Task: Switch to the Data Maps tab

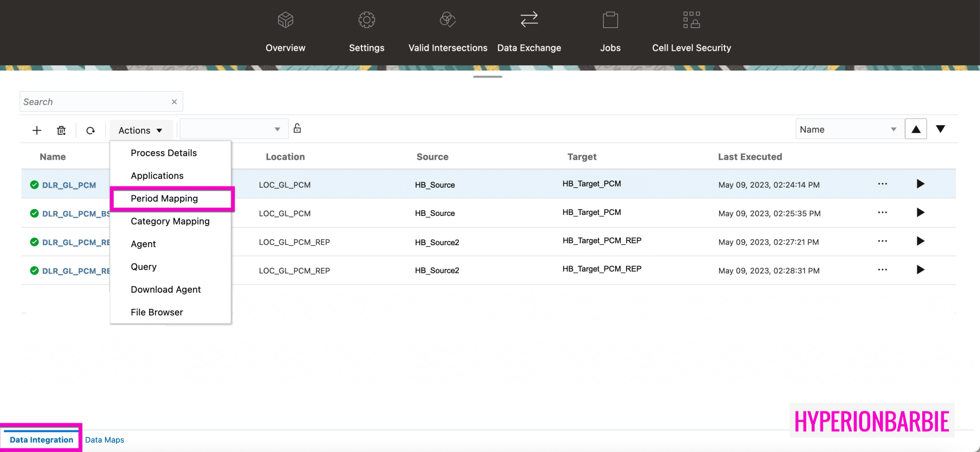Action: pos(105,440)
